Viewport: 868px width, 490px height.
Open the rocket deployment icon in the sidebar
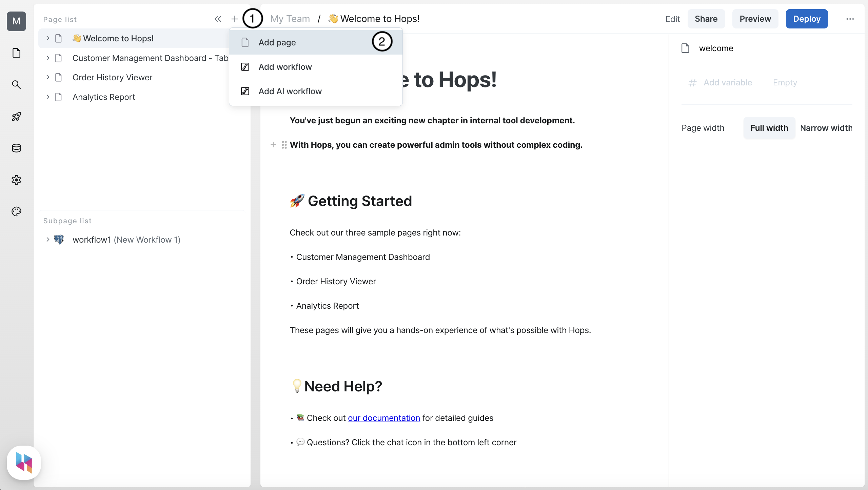[16, 117]
